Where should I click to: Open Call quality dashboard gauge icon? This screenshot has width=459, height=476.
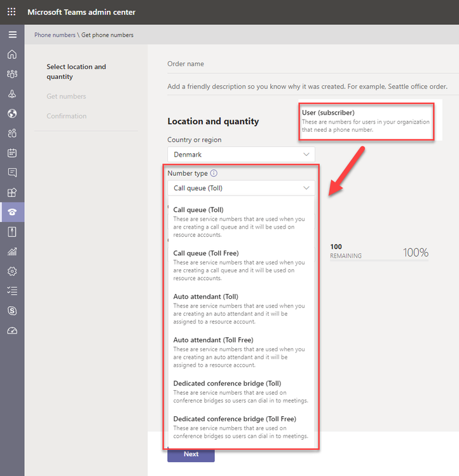point(12,330)
